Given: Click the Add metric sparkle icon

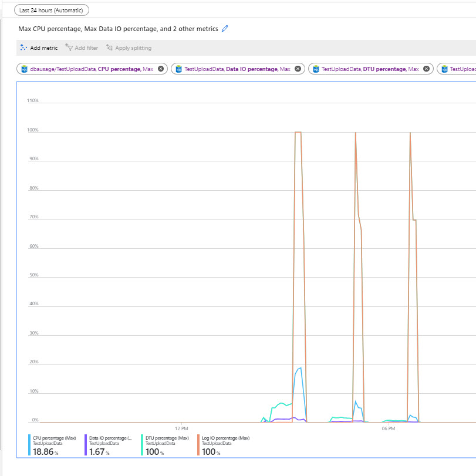Looking at the screenshot, I should click(x=23, y=48).
